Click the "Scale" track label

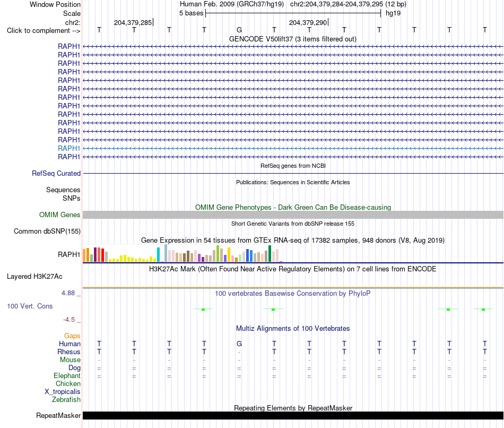tap(72, 13)
